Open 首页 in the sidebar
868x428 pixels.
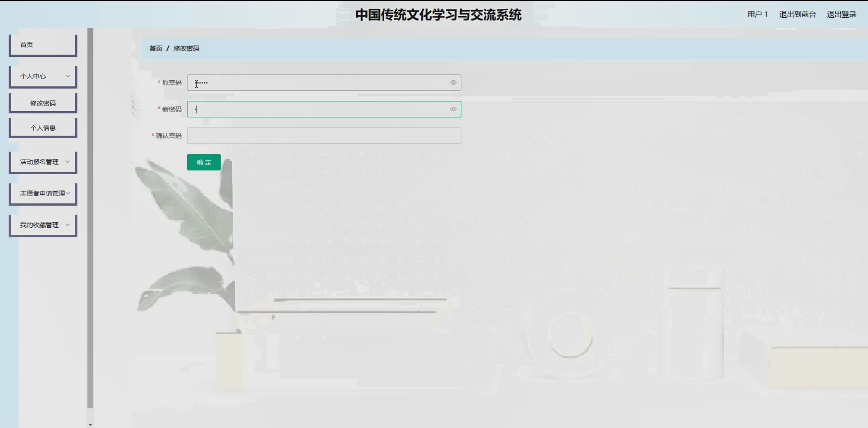point(43,45)
